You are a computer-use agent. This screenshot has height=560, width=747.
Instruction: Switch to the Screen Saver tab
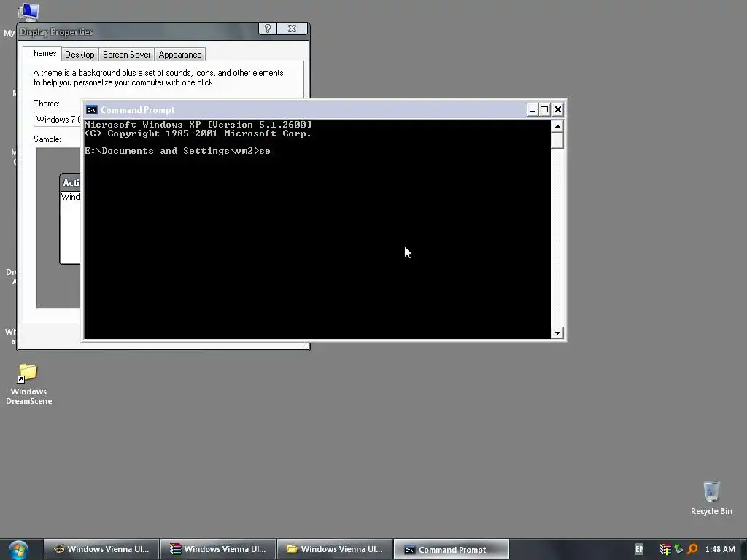point(127,54)
